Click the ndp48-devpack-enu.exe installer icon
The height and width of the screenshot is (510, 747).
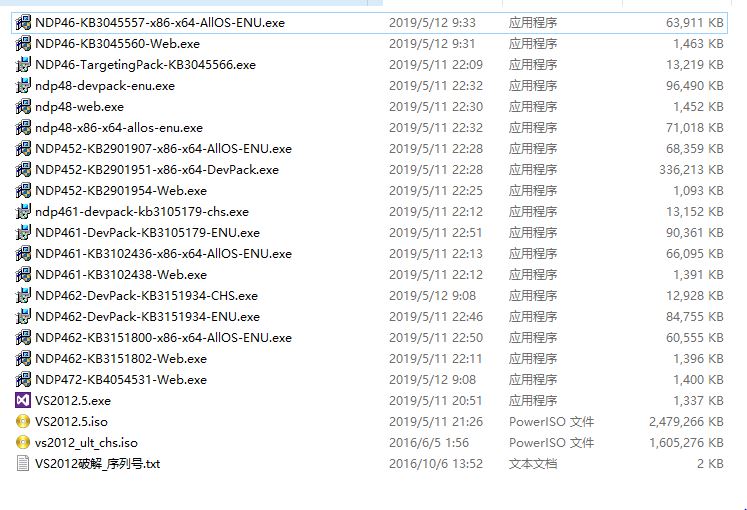point(23,86)
